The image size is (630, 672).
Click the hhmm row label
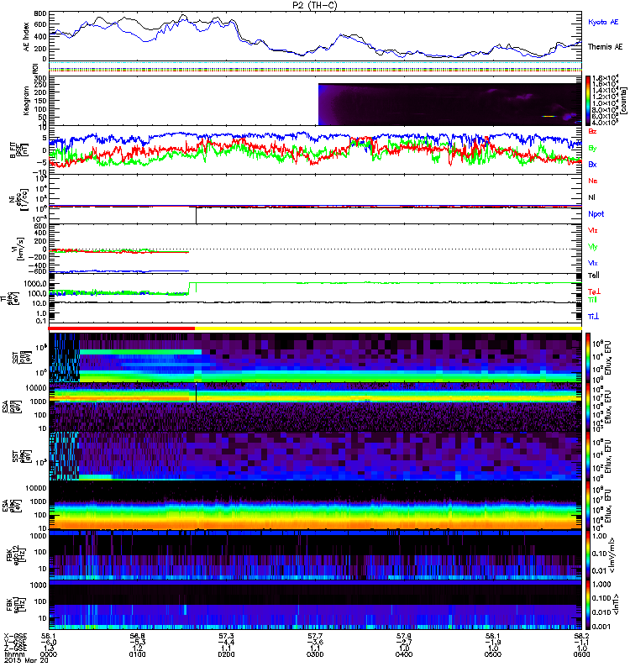coord(13,654)
